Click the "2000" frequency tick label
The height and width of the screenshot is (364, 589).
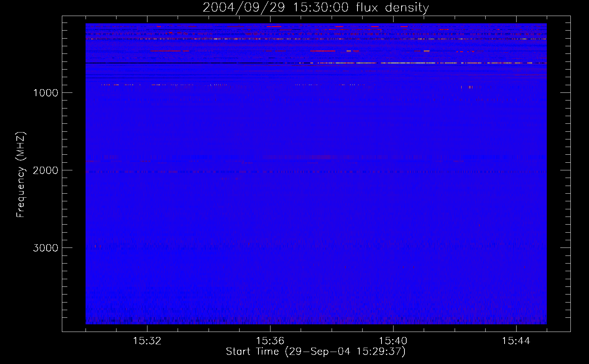pos(46,170)
